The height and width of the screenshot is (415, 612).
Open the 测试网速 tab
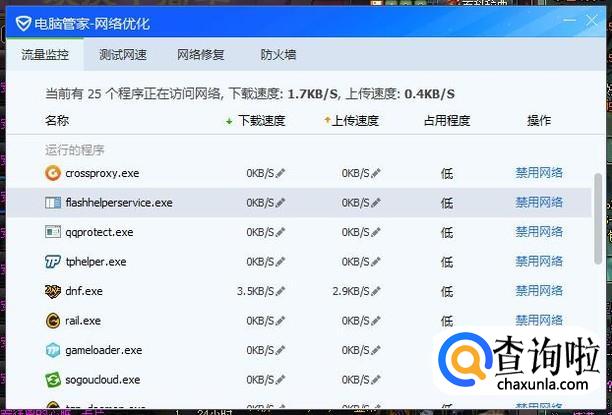coord(123,55)
